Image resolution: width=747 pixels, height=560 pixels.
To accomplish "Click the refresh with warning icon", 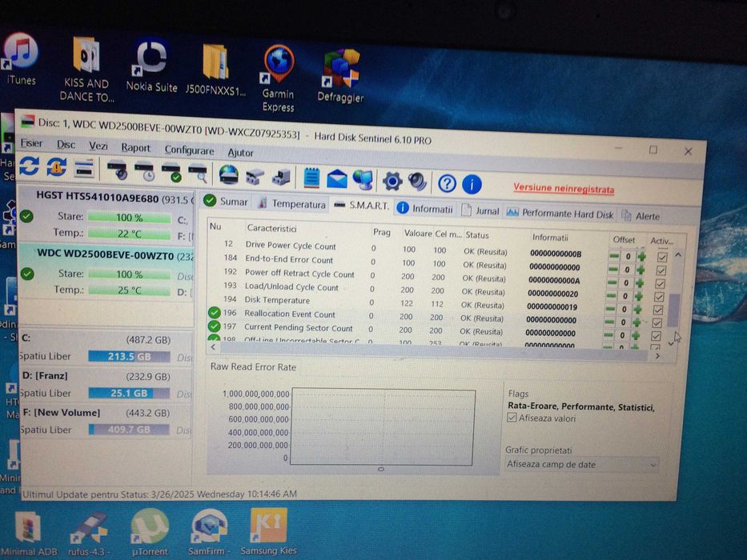I will click(57, 167).
